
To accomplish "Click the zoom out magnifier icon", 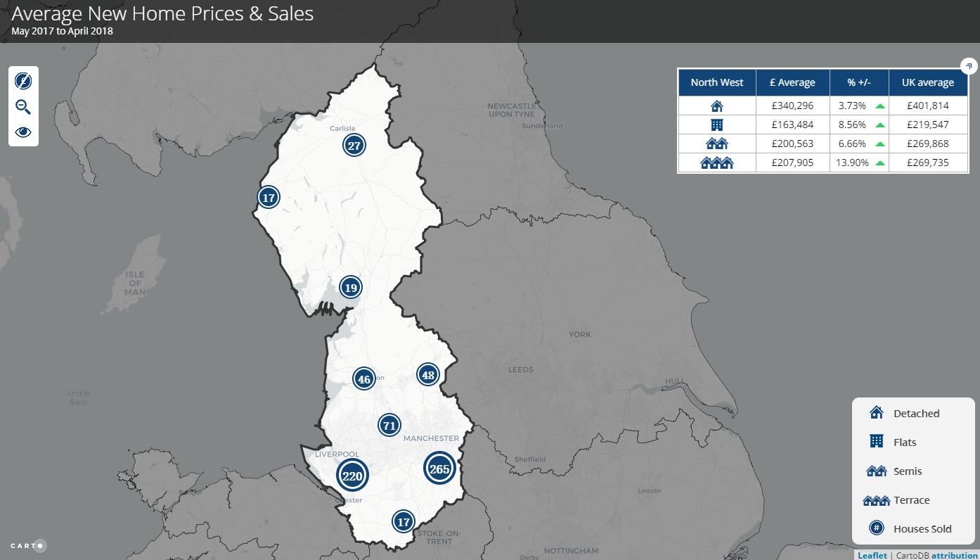I will pyautogui.click(x=23, y=107).
